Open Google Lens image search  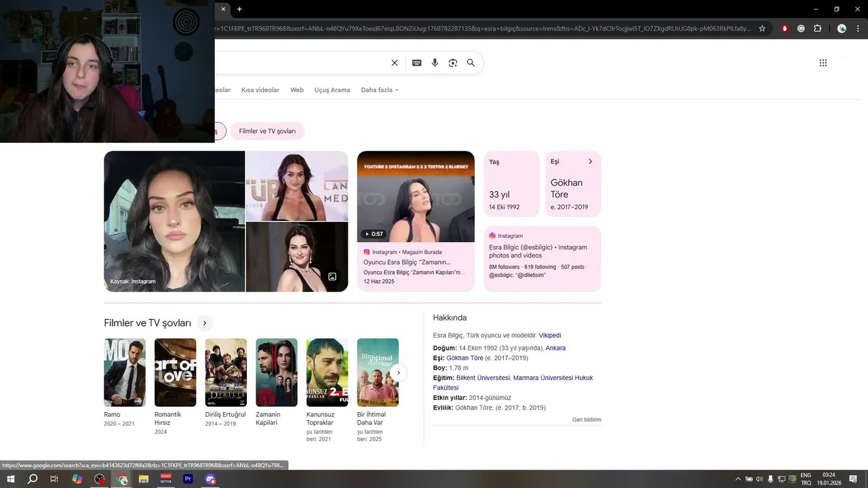[453, 63]
